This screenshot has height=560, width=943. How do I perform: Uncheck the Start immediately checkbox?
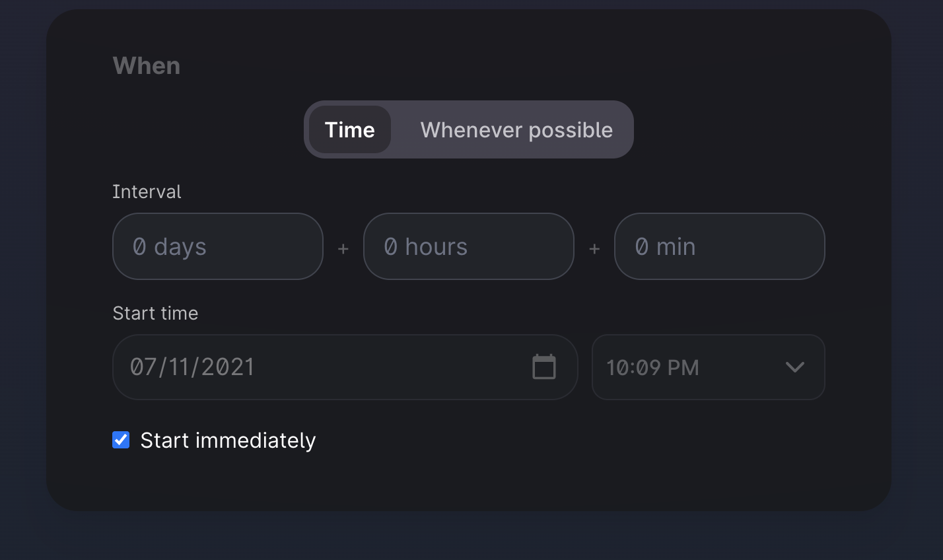click(121, 440)
